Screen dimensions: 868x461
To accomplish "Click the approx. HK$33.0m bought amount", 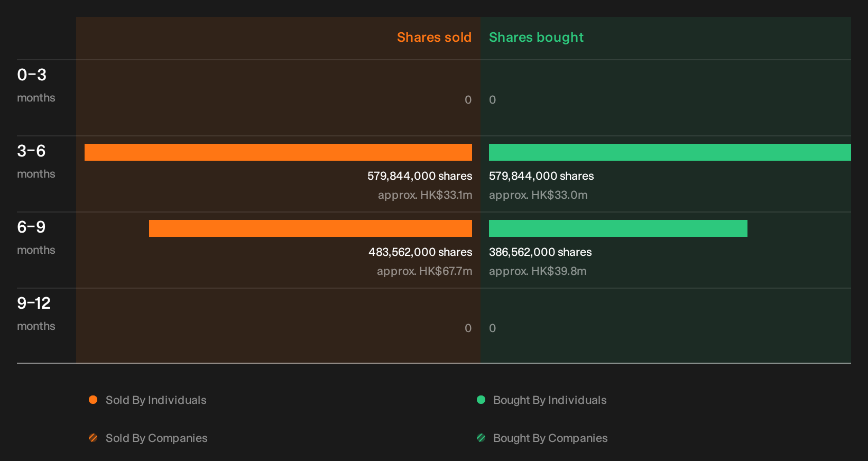I will tap(538, 195).
